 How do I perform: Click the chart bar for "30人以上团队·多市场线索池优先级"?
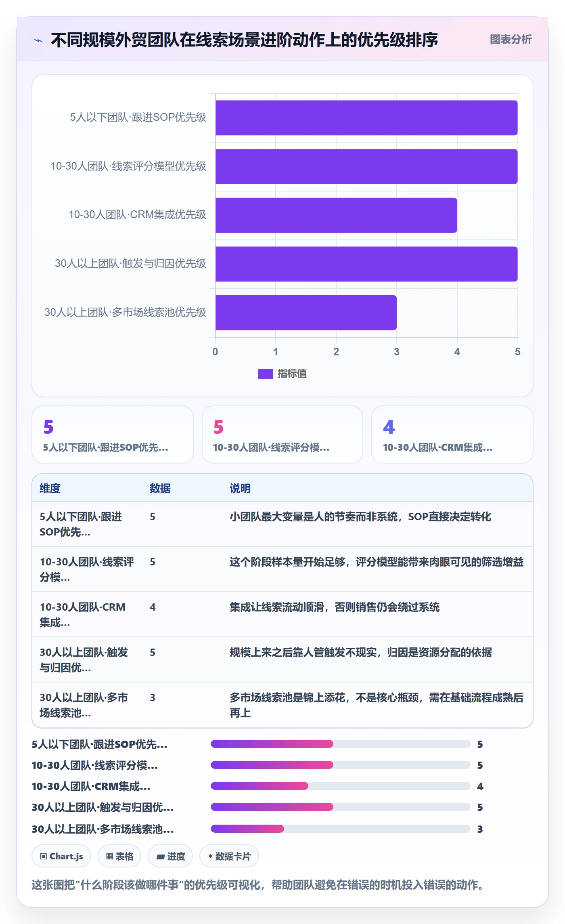306,313
